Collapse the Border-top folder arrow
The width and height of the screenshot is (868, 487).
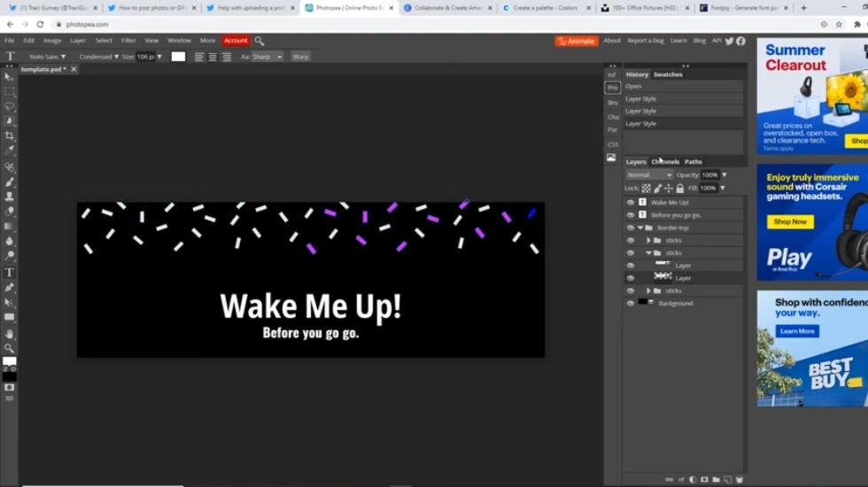tap(640, 228)
